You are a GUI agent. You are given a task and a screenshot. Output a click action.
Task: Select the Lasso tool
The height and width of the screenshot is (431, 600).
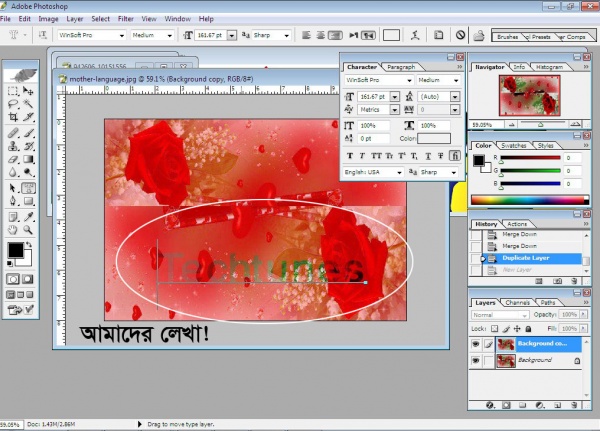click(x=13, y=104)
